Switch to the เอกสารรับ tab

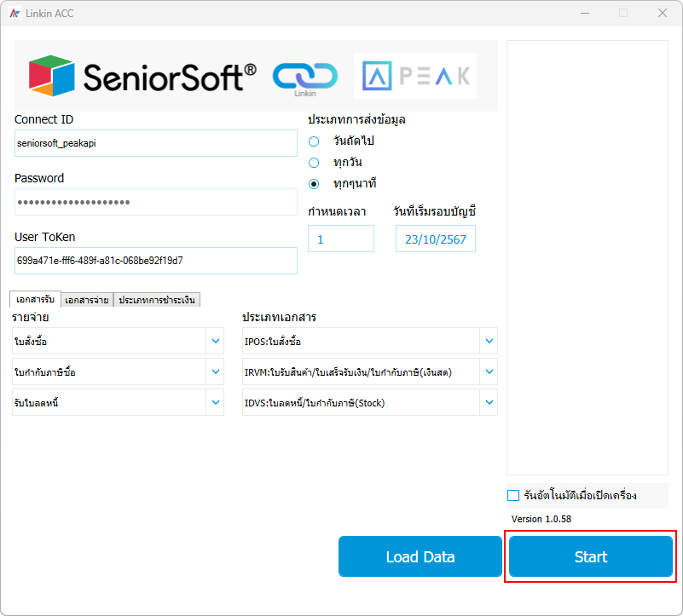(35, 299)
